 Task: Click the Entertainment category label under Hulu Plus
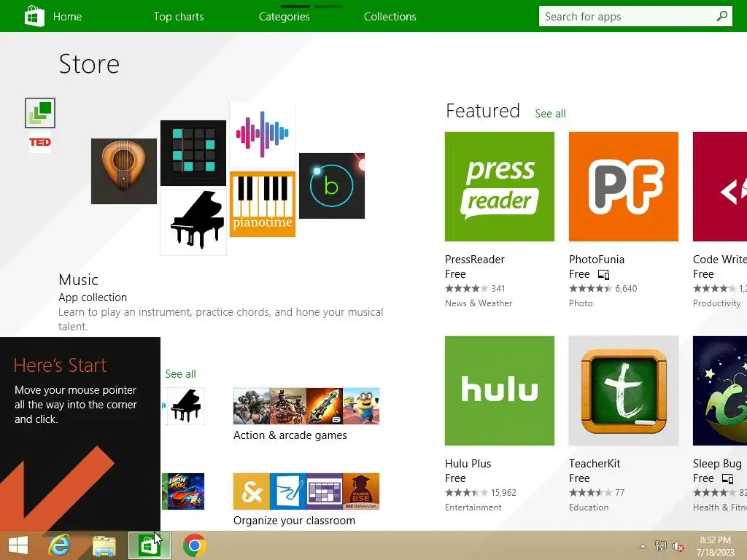click(x=473, y=507)
